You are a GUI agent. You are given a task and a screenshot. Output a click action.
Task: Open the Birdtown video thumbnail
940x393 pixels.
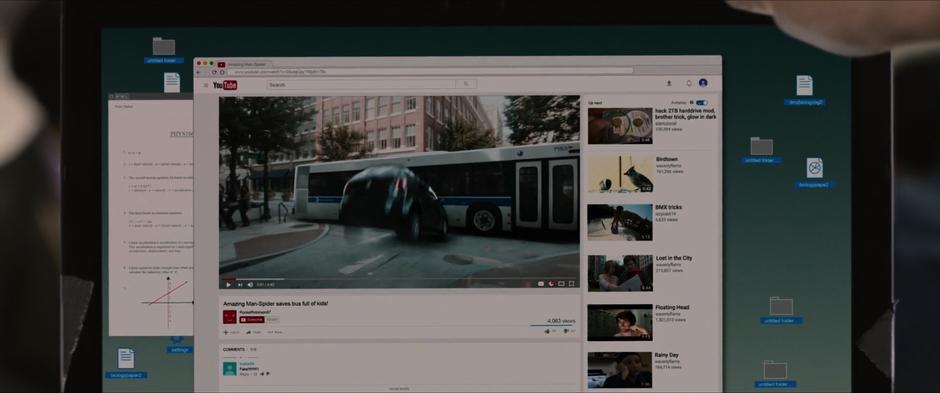pos(620,174)
